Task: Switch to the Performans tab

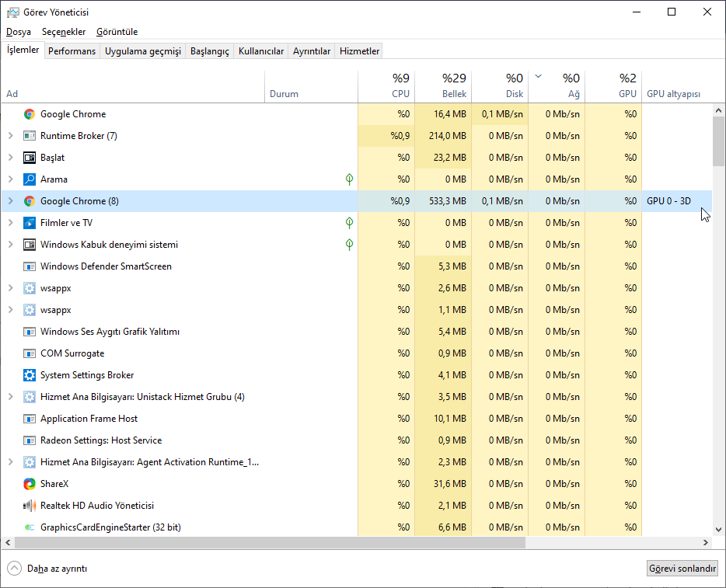Action: coord(72,51)
